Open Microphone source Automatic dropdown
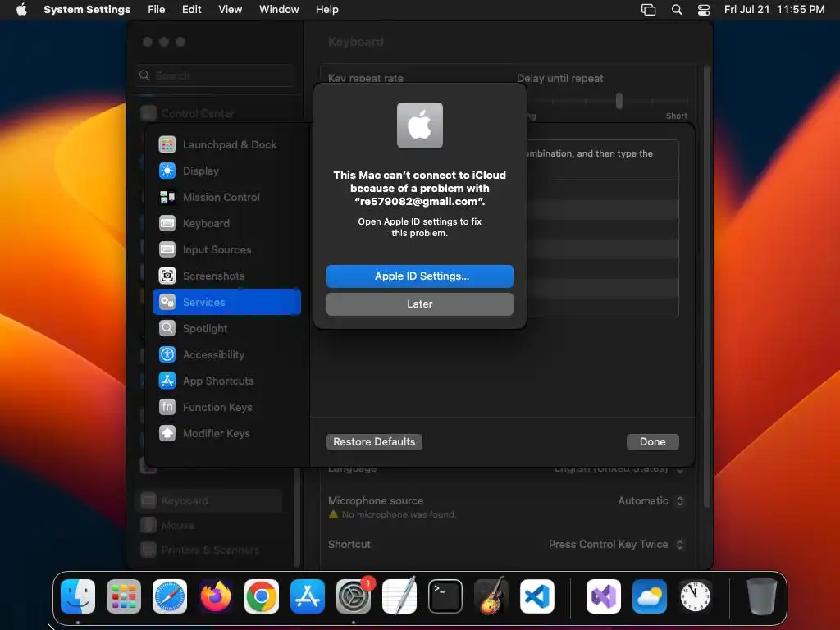 coord(651,501)
